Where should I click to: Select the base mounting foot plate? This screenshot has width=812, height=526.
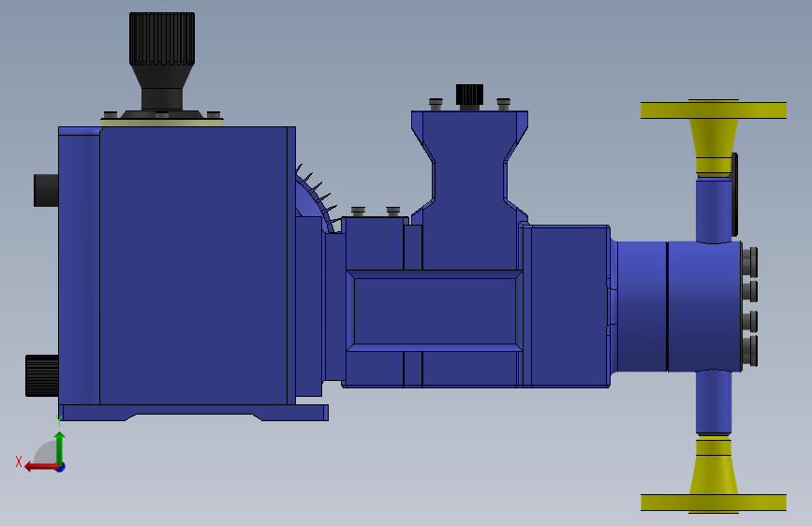point(195,413)
